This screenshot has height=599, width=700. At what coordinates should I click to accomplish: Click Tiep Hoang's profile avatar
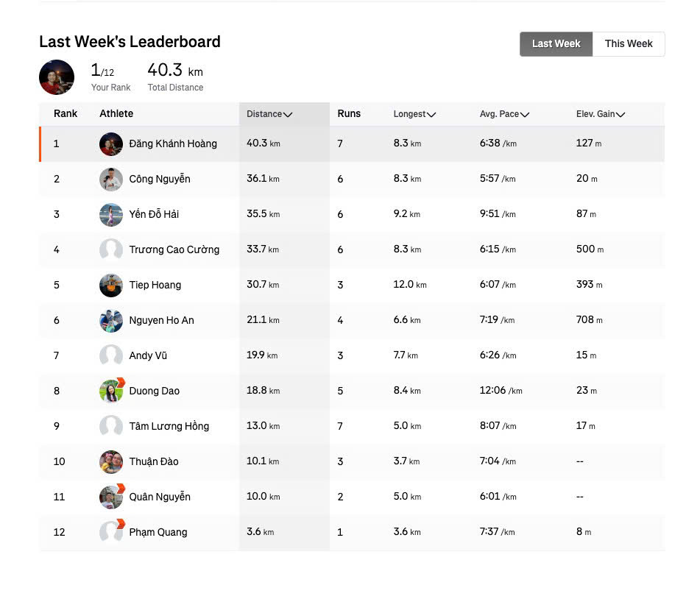pyautogui.click(x=110, y=286)
